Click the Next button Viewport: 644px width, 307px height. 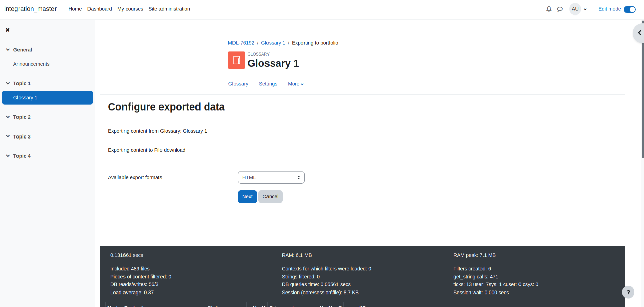point(247,197)
